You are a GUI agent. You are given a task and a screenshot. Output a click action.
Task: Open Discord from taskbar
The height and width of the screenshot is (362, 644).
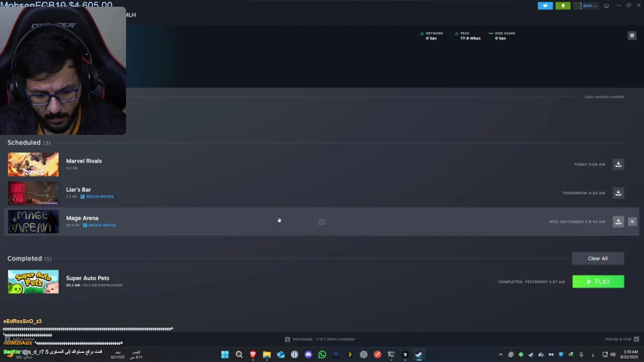tap(308, 354)
